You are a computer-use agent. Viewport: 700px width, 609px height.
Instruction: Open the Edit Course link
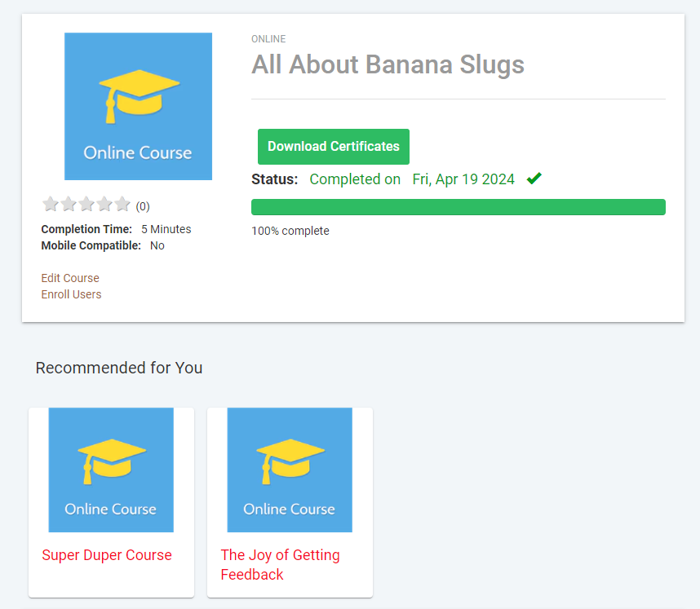[x=69, y=278]
